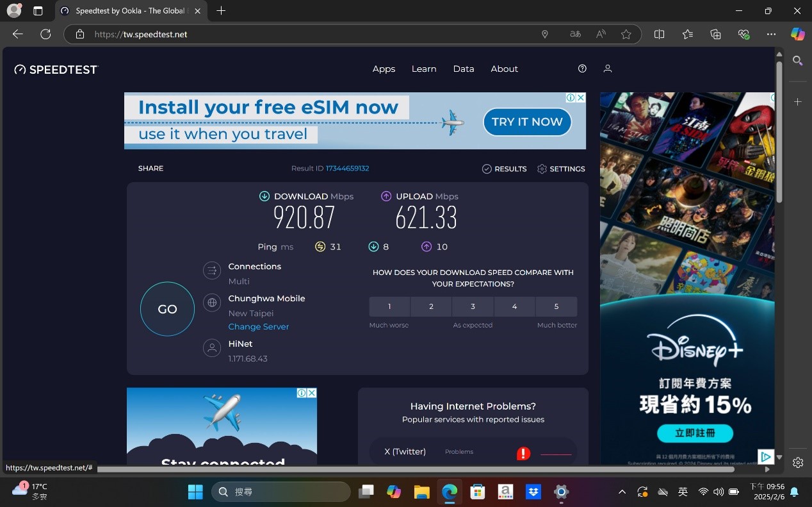Rate download speed 5 Much better
The width and height of the screenshot is (812, 507).
click(x=556, y=306)
